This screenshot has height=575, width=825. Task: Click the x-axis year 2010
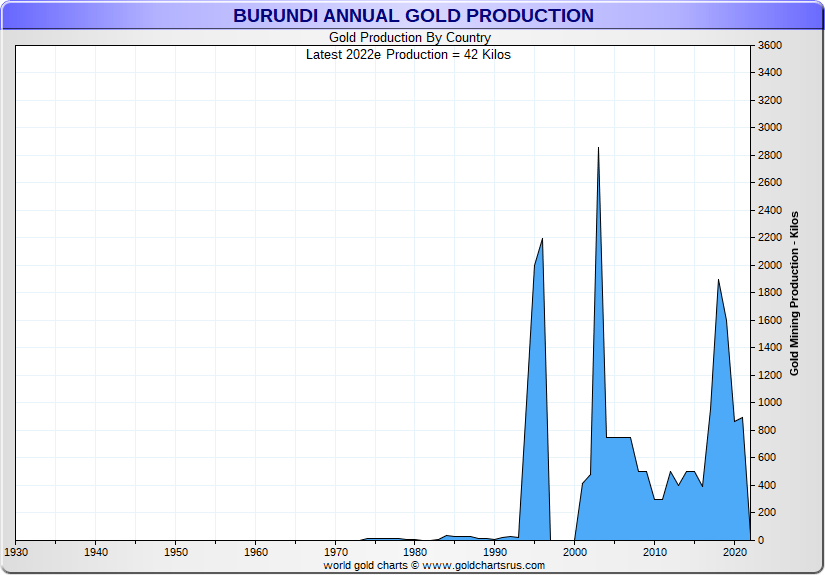[x=655, y=552]
